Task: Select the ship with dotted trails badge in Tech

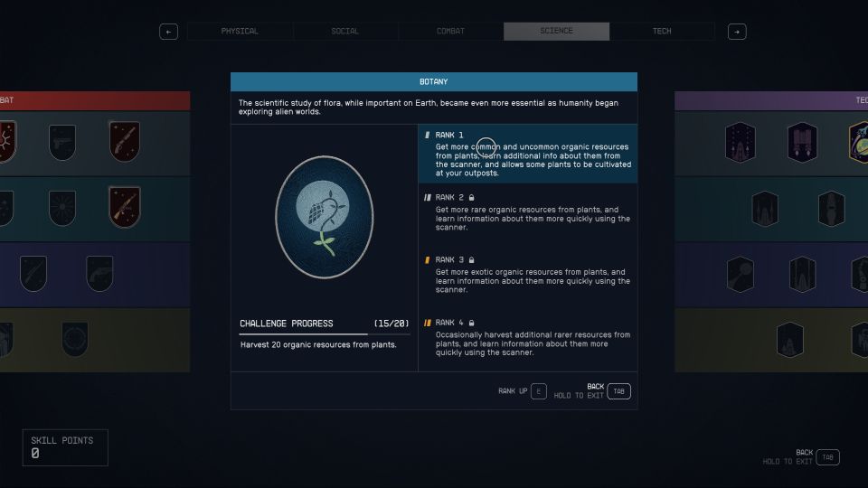Action: point(741,142)
